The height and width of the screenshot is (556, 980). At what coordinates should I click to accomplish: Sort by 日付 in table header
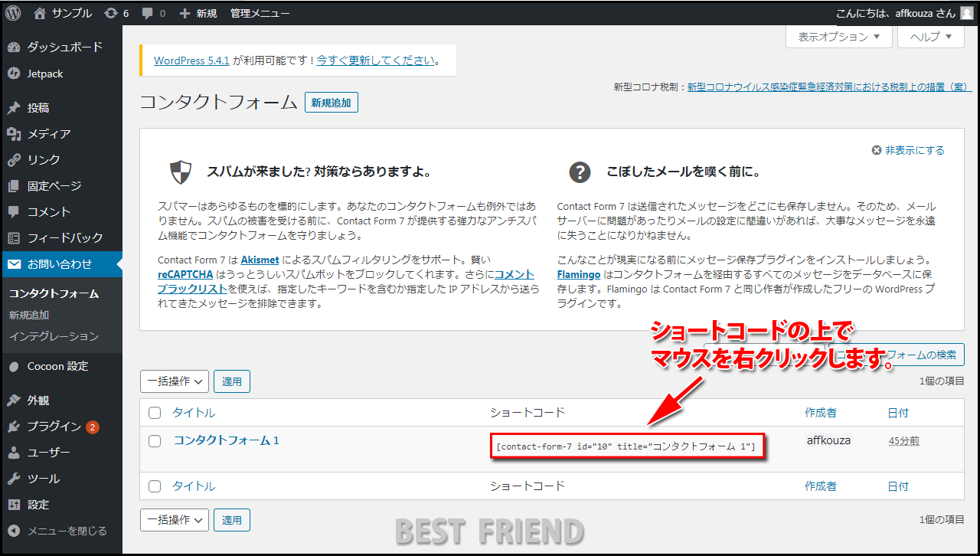point(898,413)
